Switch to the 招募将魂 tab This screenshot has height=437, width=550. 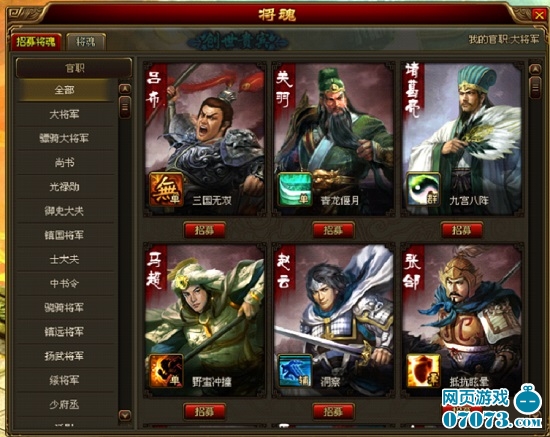(x=36, y=42)
